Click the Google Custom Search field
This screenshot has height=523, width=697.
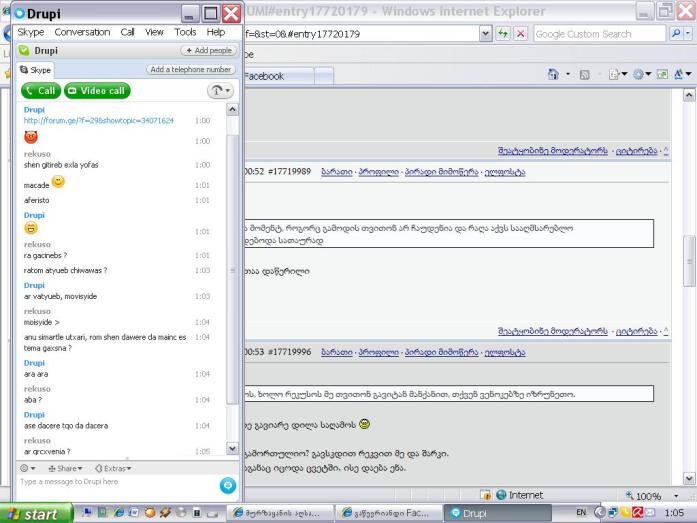600,34
